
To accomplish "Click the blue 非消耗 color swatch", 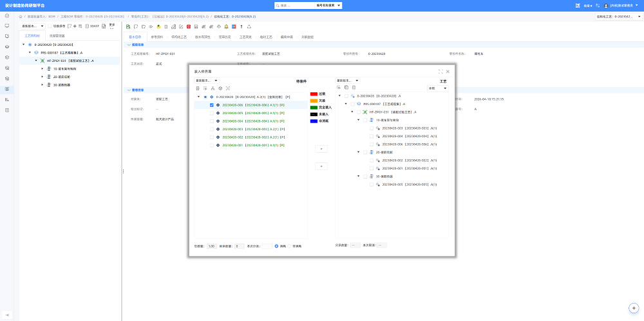I will point(314,121).
